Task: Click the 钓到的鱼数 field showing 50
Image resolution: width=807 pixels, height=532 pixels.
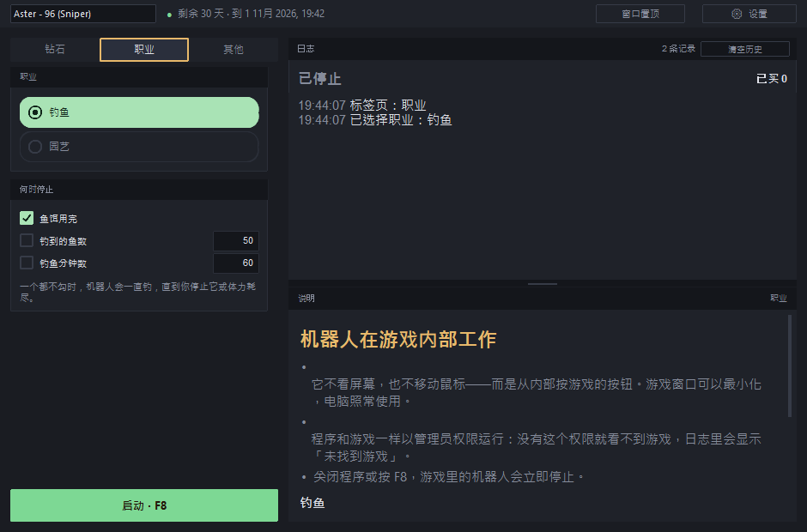Action: point(236,241)
